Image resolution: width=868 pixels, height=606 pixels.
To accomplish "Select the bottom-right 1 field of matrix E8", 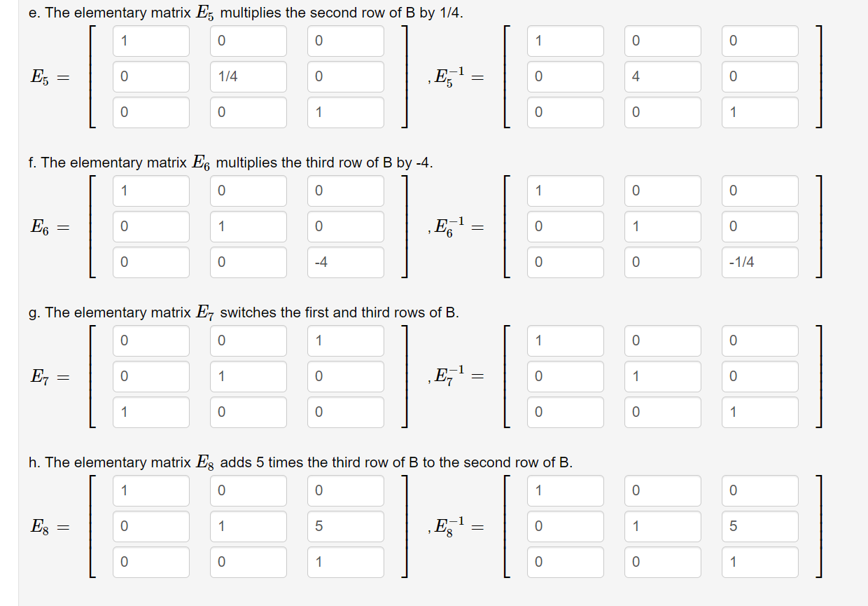I will 345,562.
